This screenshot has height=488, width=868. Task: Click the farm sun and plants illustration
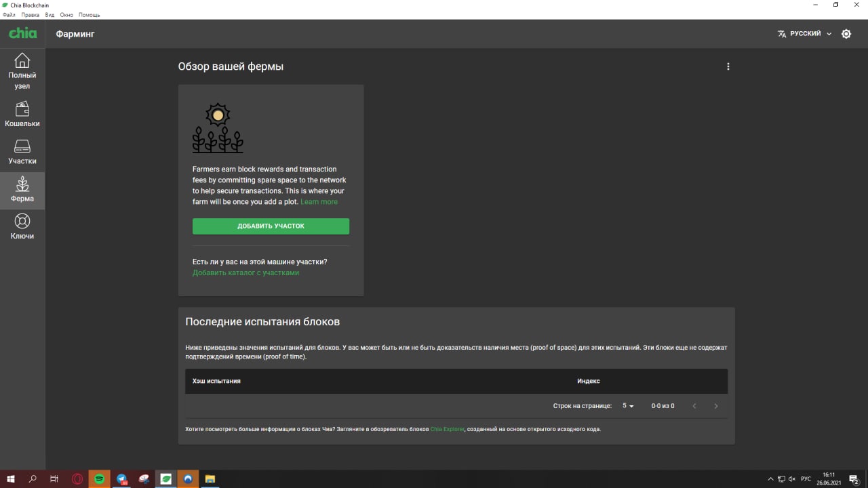[x=218, y=127]
